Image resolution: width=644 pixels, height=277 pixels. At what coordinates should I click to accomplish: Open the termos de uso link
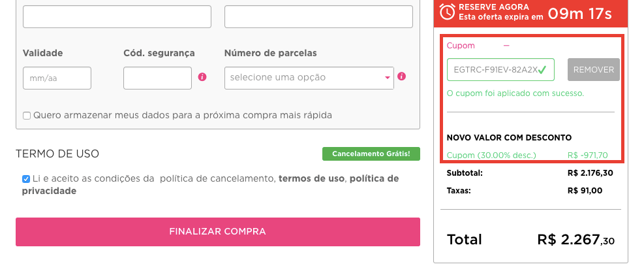click(x=311, y=178)
